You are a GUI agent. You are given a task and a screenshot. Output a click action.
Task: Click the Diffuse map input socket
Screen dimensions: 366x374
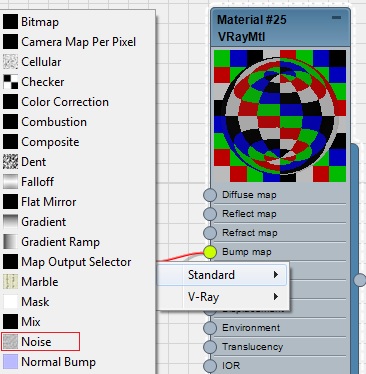point(210,195)
